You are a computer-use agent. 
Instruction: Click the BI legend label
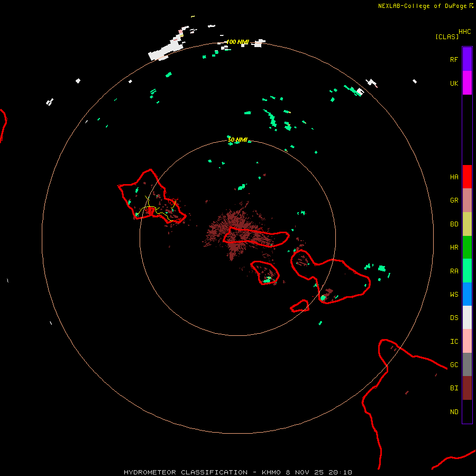(454, 388)
